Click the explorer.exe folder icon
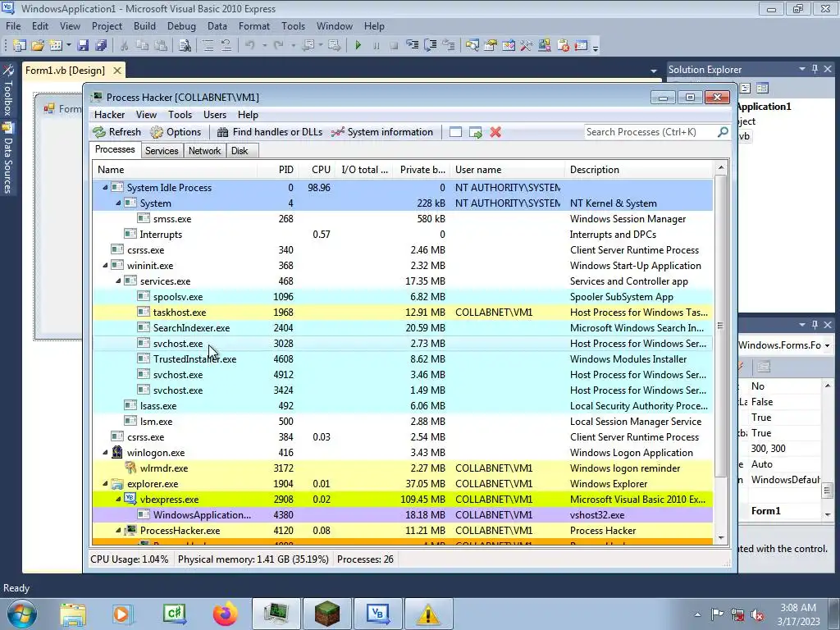 pyautogui.click(x=116, y=484)
